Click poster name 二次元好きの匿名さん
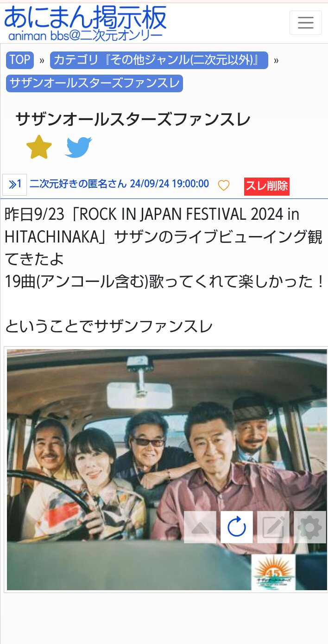This screenshot has height=644, width=328. click(78, 184)
